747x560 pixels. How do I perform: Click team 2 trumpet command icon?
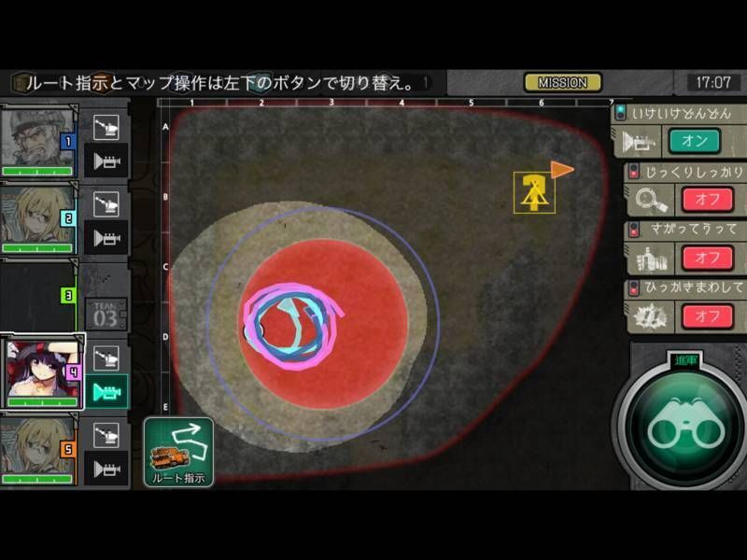click(106, 238)
